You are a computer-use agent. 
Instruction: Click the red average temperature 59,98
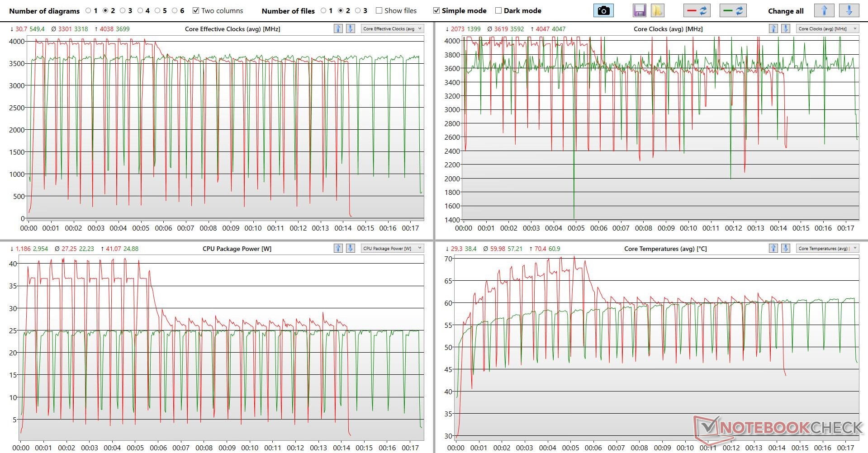[498, 249]
